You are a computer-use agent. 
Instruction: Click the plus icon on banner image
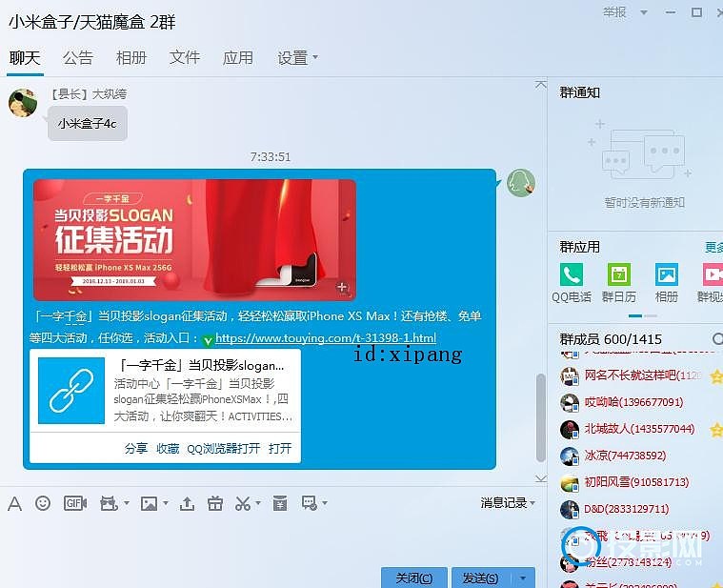pos(343,287)
